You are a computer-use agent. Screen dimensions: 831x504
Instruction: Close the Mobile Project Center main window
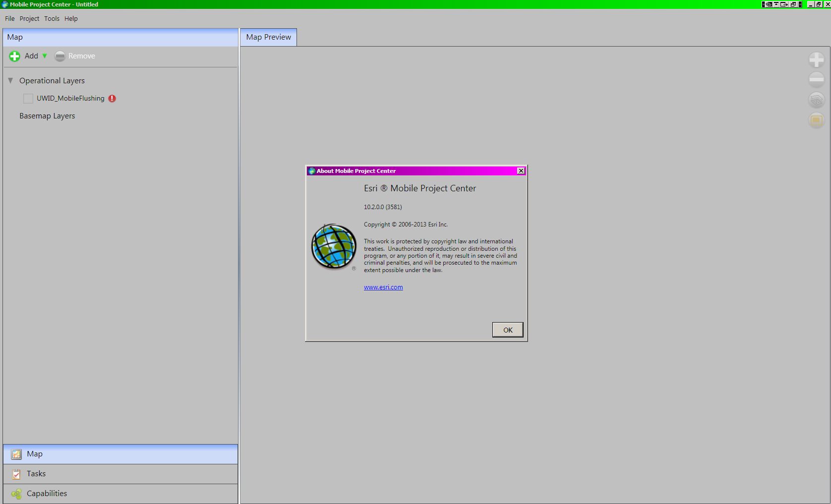(x=827, y=4)
